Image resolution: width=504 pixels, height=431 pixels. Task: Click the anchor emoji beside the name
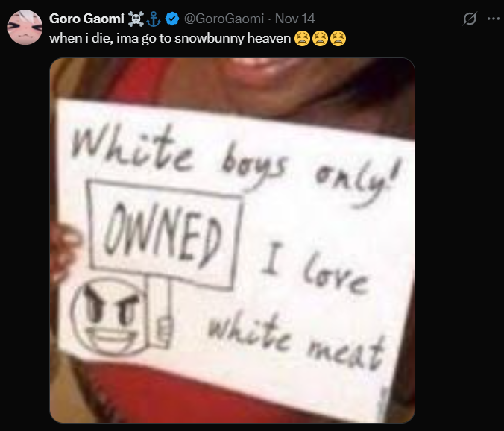coord(154,19)
